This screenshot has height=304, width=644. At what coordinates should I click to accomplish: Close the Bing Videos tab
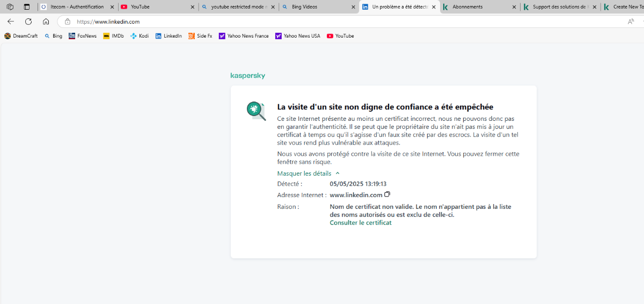[x=353, y=7]
